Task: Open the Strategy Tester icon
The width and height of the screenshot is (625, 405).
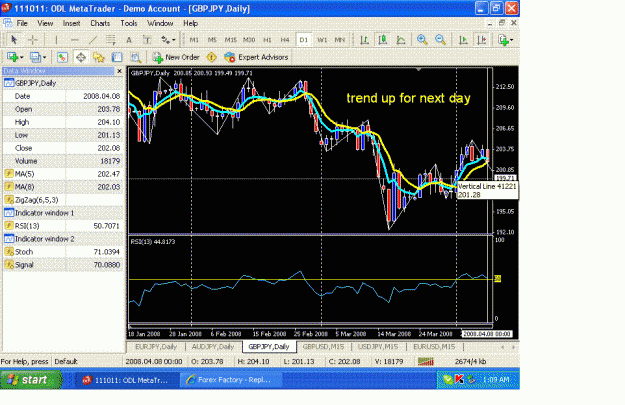Action: tap(136, 57)
